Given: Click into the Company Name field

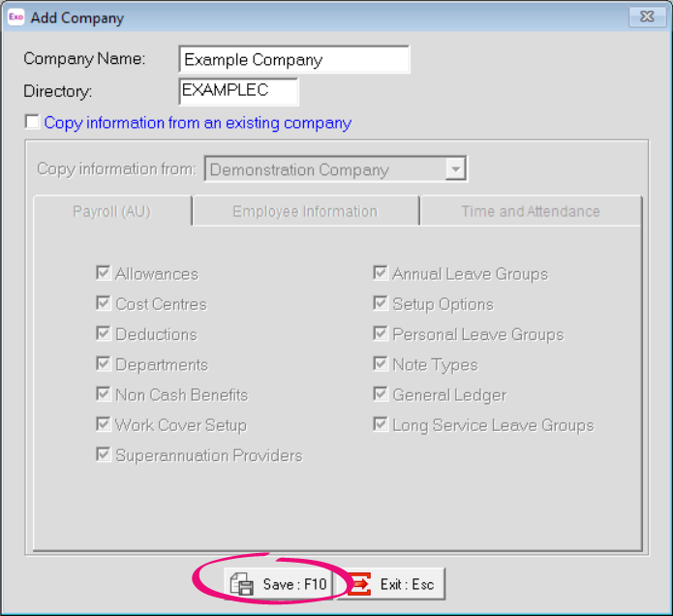Looking at the screenshot, I should coord(294,59).
